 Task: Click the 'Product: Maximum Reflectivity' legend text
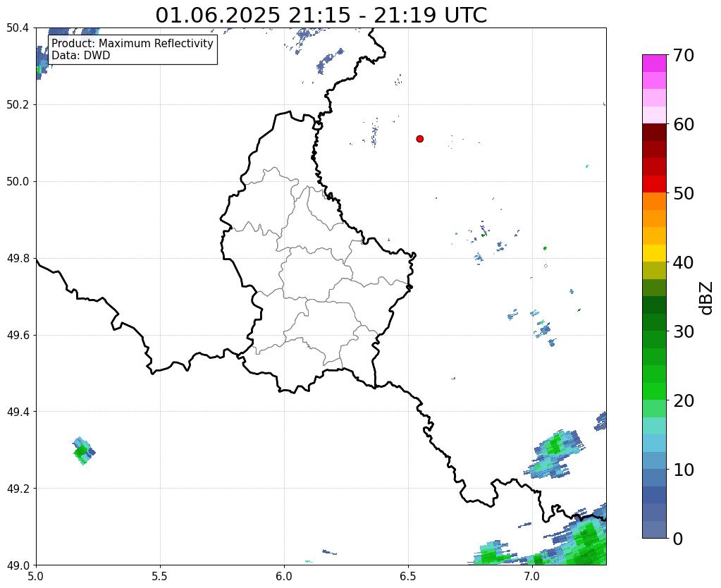(x=133, y=43)
